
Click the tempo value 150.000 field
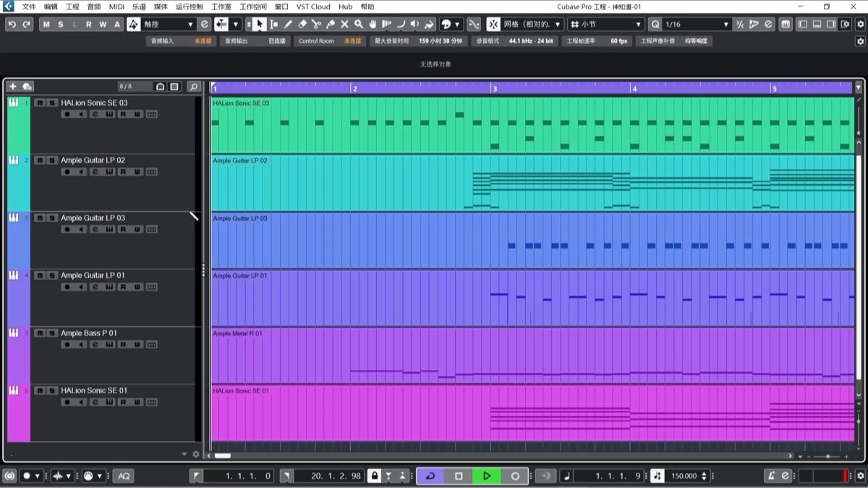pyautogui.click(x=684, y=476)
